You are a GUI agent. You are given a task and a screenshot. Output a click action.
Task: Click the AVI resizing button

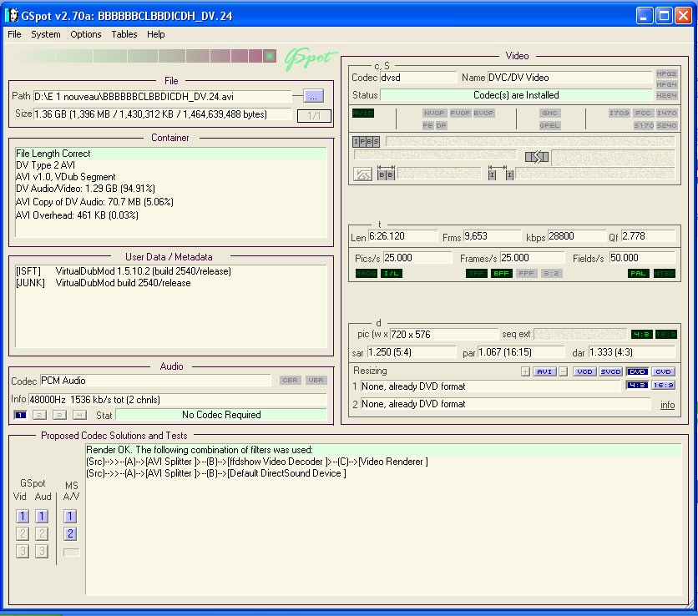coord(544,371)
